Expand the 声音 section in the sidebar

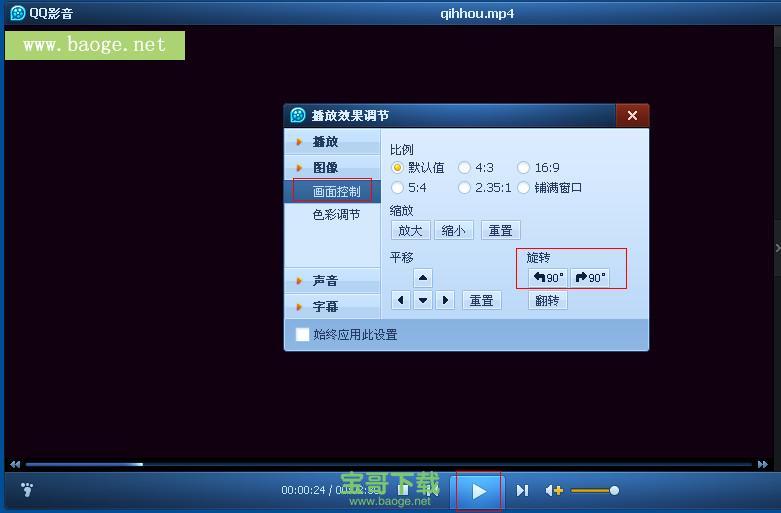[x=332, y=281]
